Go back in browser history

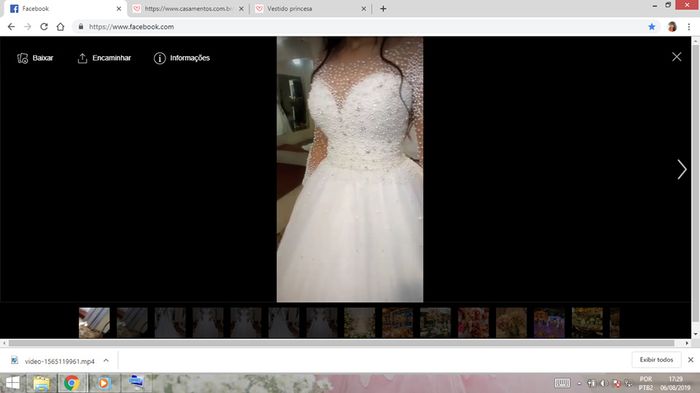tap(11, 27)
